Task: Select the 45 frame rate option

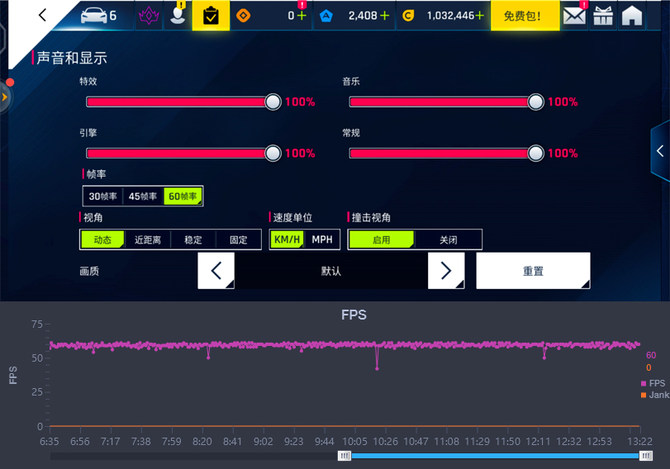Action: click(143, 197)
